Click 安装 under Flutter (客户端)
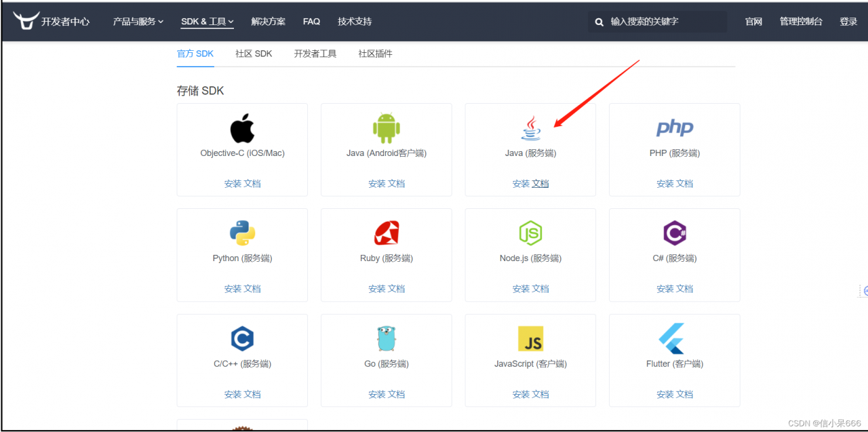Image resolution: width=868 pixels, height=432 pixels. click(x=665, y=395)
